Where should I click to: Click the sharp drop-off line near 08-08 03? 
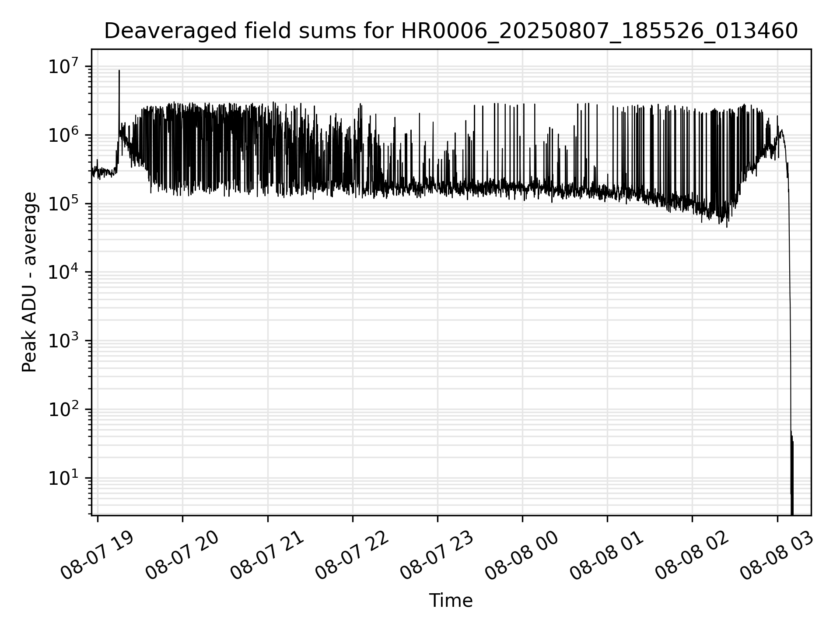pos(790,306)
